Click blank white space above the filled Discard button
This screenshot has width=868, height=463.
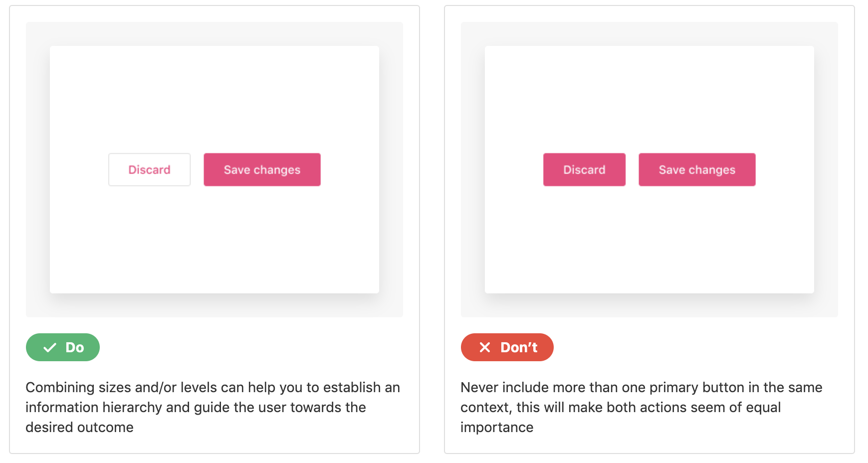[584, 100]
